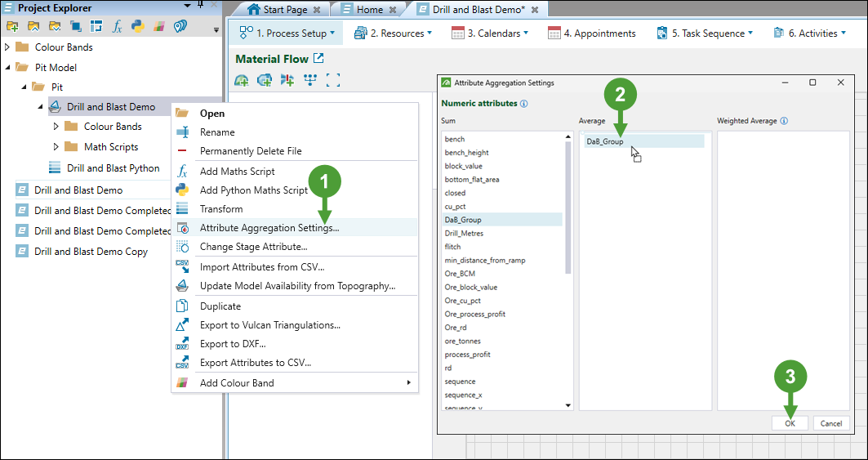
Task: Click Cancel in the aggregation dialog
Action: click(831, 423)
